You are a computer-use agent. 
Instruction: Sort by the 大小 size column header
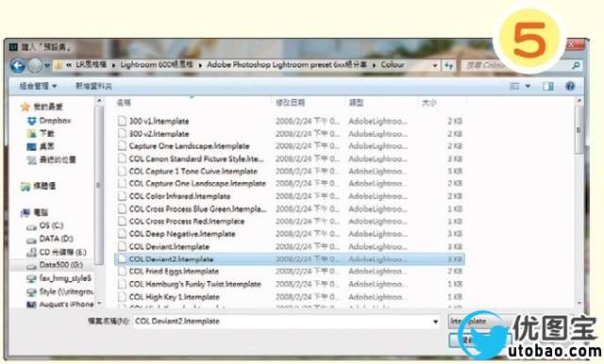(x=429, y=103)
